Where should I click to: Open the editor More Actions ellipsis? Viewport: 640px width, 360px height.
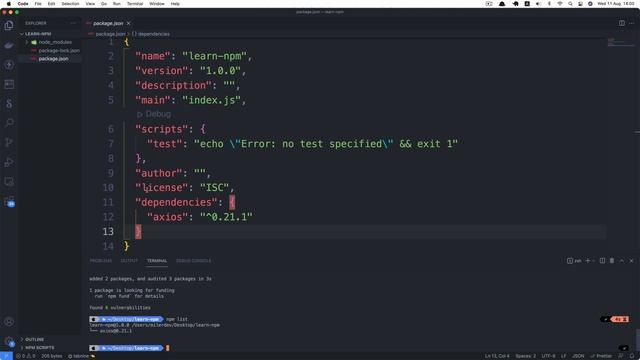(x=631, y=23)
